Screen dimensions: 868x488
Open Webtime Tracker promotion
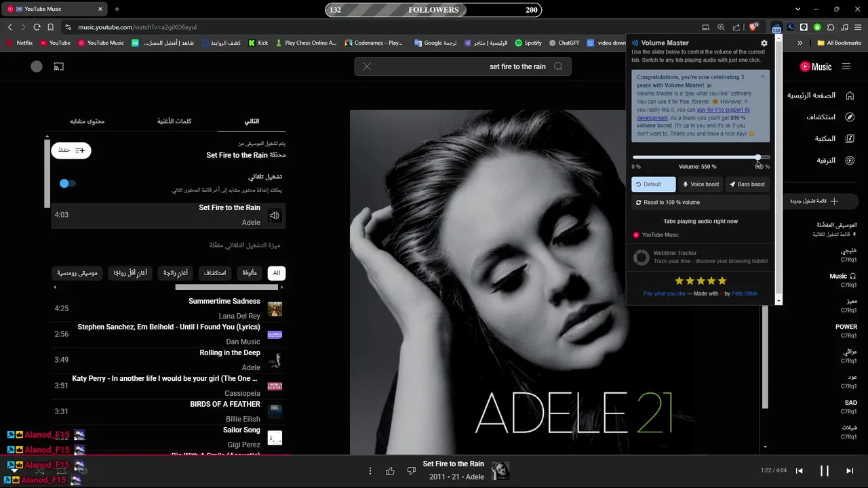(701, 257)
